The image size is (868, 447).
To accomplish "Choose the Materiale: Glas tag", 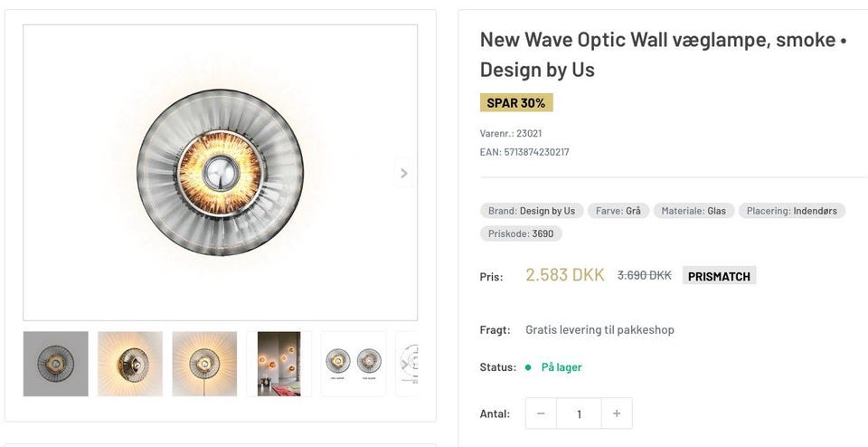I will [x=693, y=211].
